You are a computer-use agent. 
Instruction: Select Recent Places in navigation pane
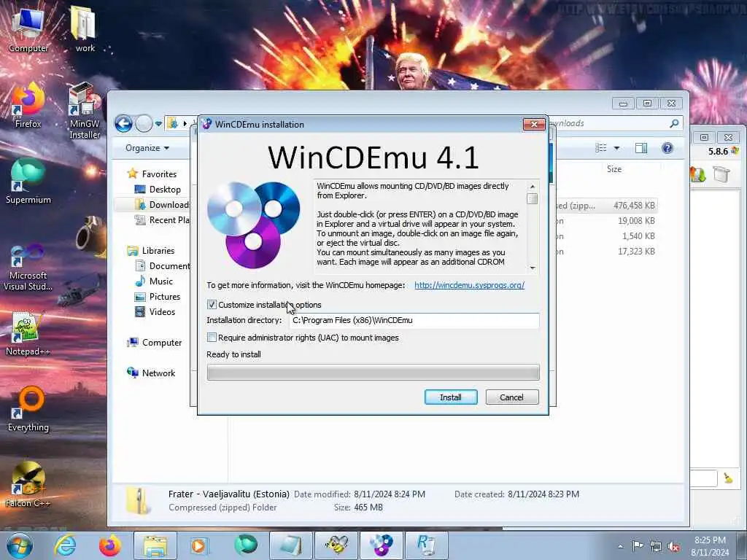point(162,220)
